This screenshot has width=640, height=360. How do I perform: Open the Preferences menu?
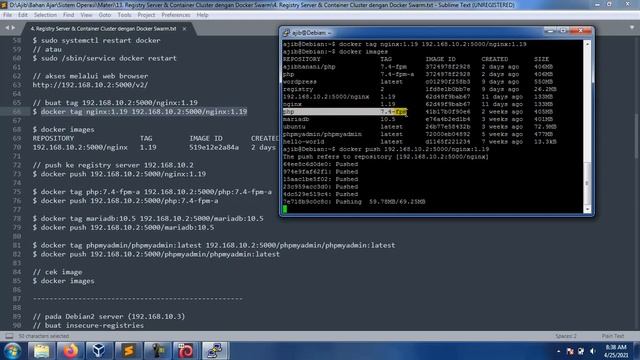(x=176, y=15)
